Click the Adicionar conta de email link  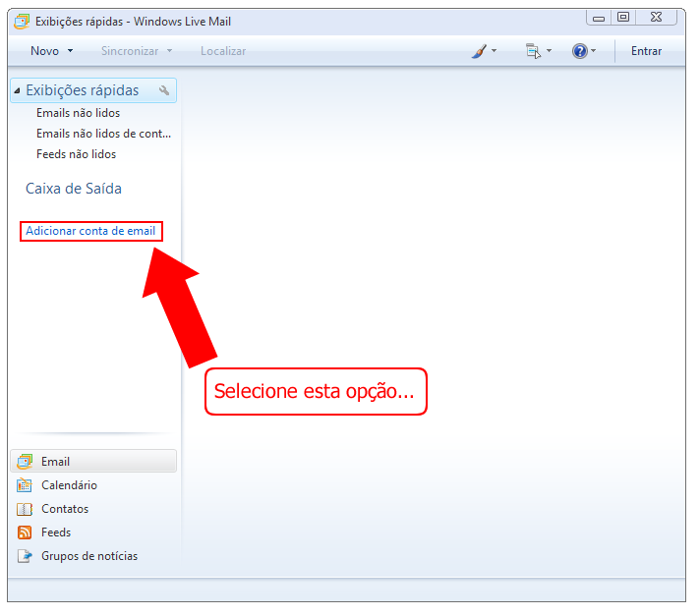coord(90,231)
